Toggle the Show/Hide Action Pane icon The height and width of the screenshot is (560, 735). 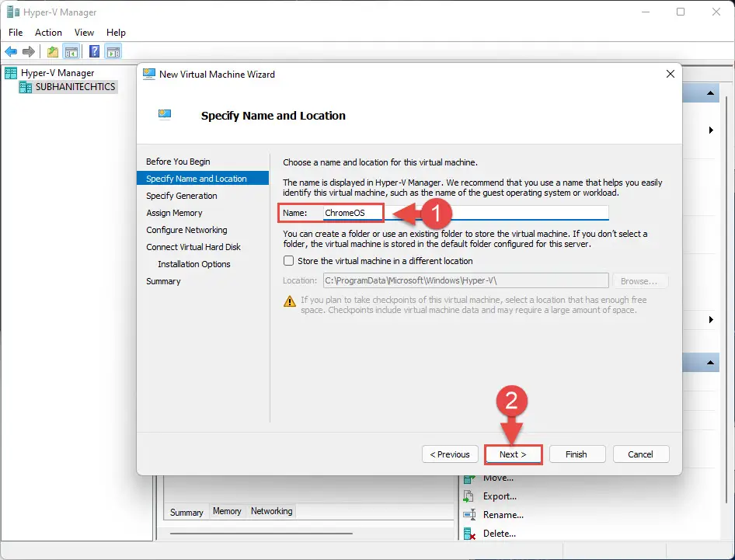[113, 51]
